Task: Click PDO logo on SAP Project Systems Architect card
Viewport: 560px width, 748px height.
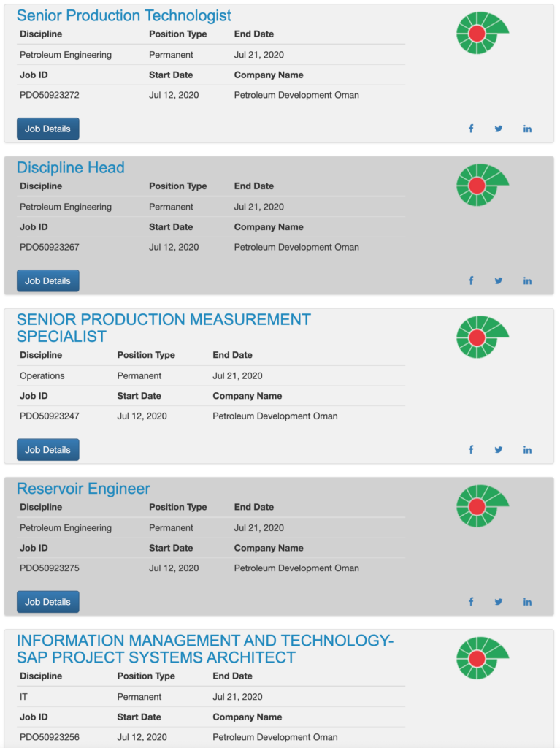Action: pyautogui.click(x=483, y=658)
